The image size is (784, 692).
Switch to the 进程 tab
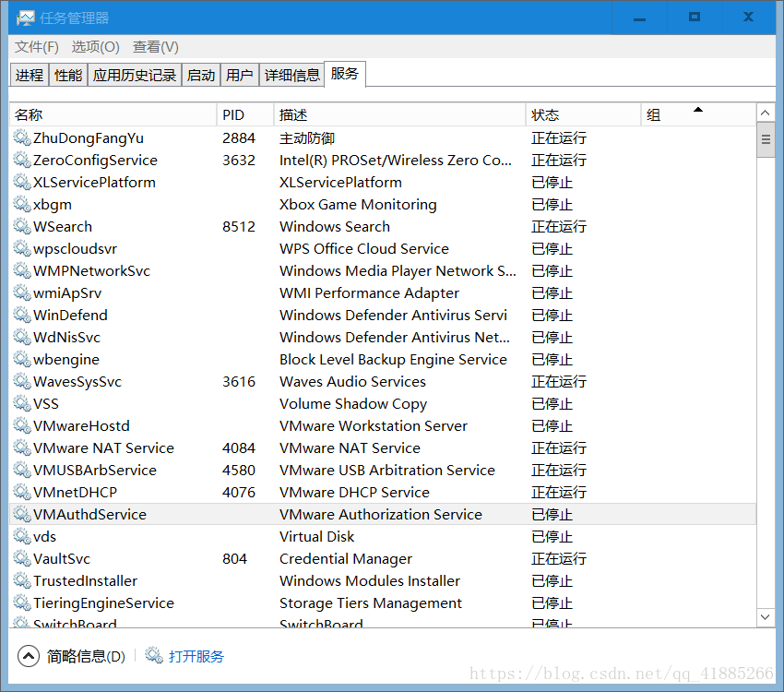30,75
